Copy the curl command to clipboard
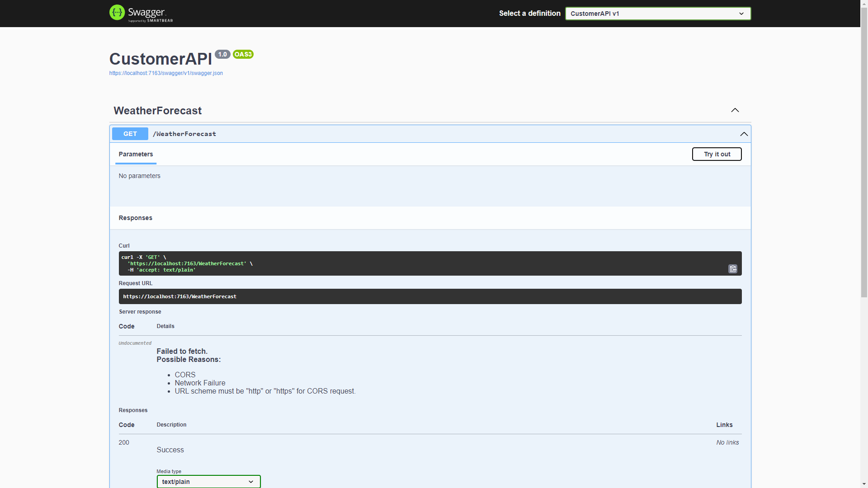Image resolution: width=868 pixels, height=488 pixels. click(733, 269)
